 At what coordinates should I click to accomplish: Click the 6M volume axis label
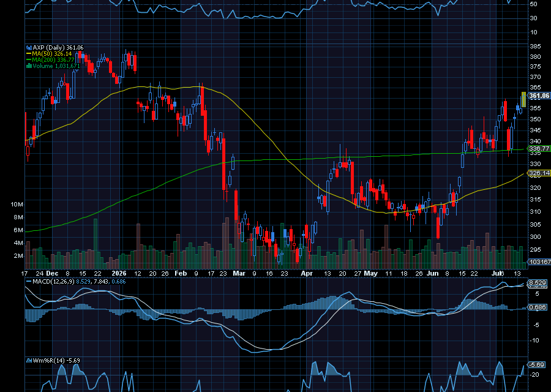pyautogui.click(x=18, y=230)
